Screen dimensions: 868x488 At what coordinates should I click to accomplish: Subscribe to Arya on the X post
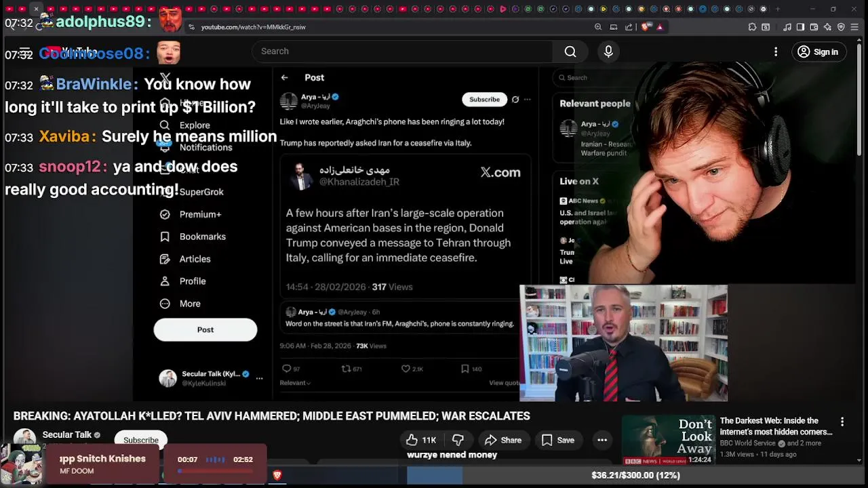[x=484, y=99]
